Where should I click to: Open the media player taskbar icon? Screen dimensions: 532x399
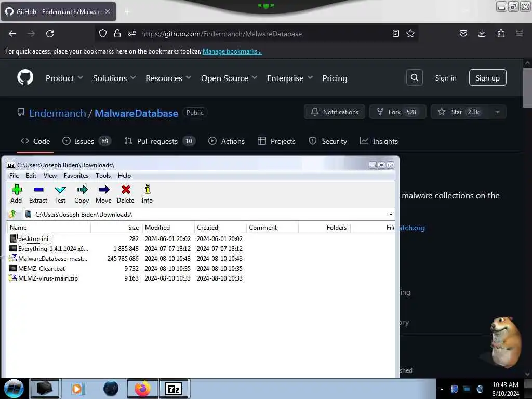(77, 389)
